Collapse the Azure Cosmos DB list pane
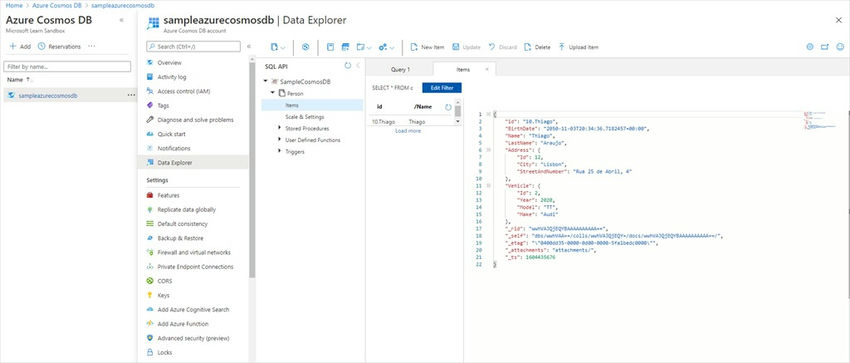This screenshot has width=850, height=363. tap(121, 20)
